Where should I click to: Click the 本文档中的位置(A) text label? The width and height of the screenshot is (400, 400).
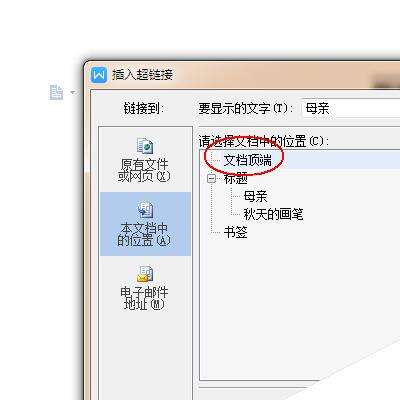144,234
